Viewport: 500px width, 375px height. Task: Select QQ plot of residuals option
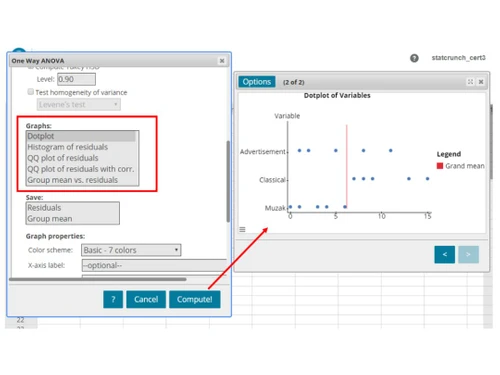tap(81, 158)
